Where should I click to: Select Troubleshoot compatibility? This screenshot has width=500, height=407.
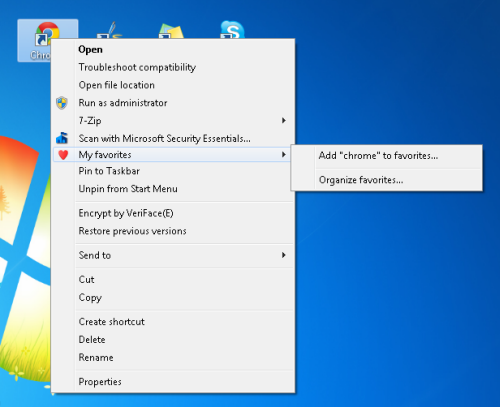click(x=173, y=67)
